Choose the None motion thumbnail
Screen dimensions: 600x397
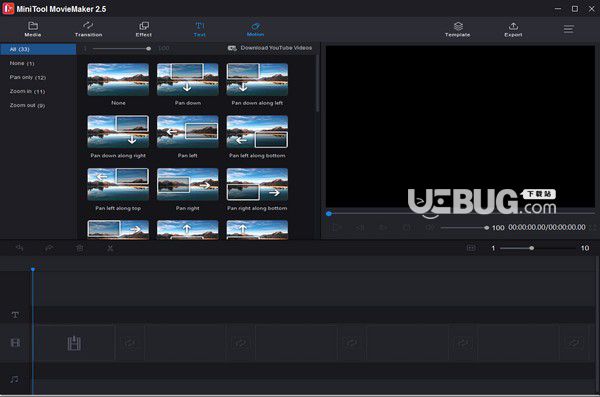pyautogui.click(x=118, y=79)
